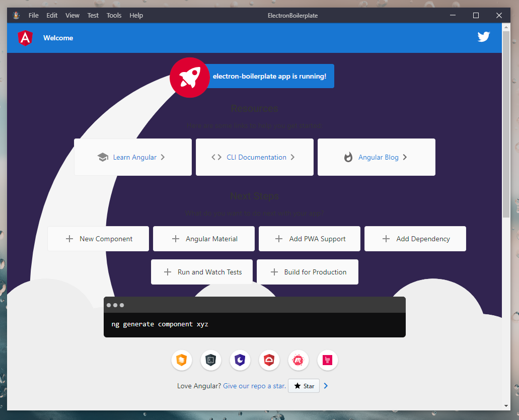This screenshot has width=519, height=420.
Task: Expand chevron next to Learn Angular
Action: 163,157
